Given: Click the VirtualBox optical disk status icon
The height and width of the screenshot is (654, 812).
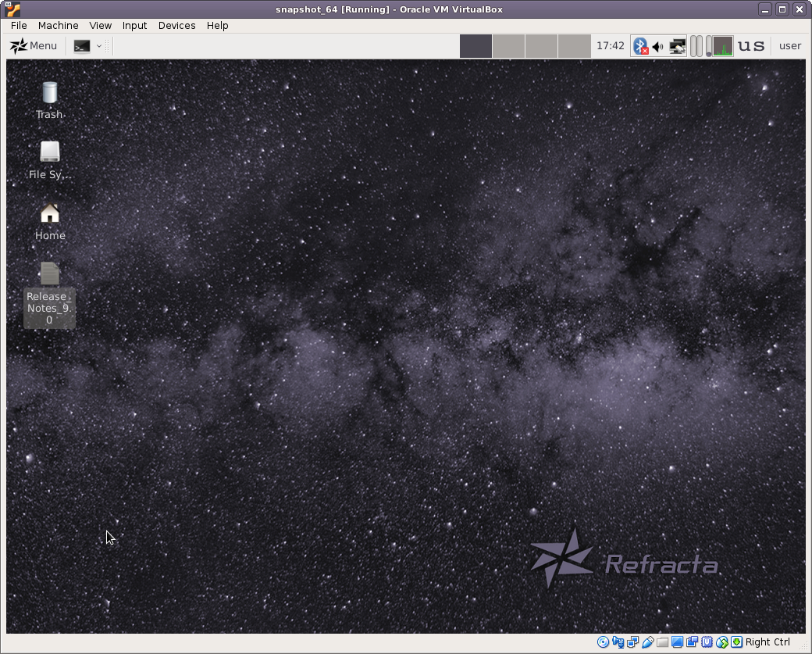Looking at the screenshot, I should point(603,642).
